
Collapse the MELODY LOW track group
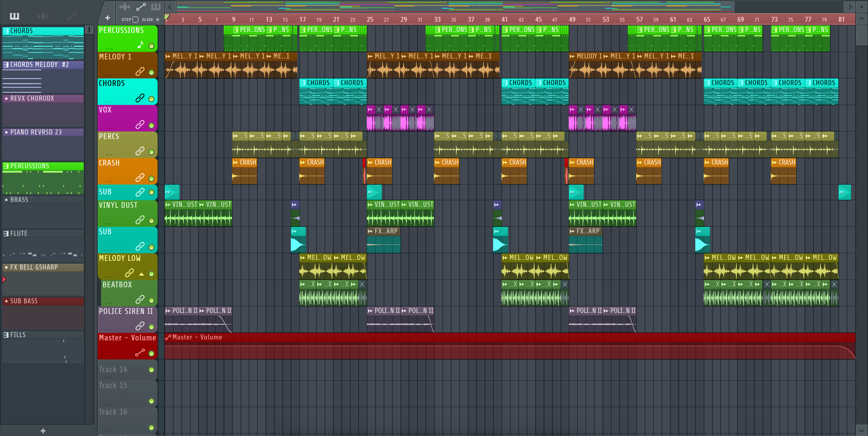tap(142, 274)
